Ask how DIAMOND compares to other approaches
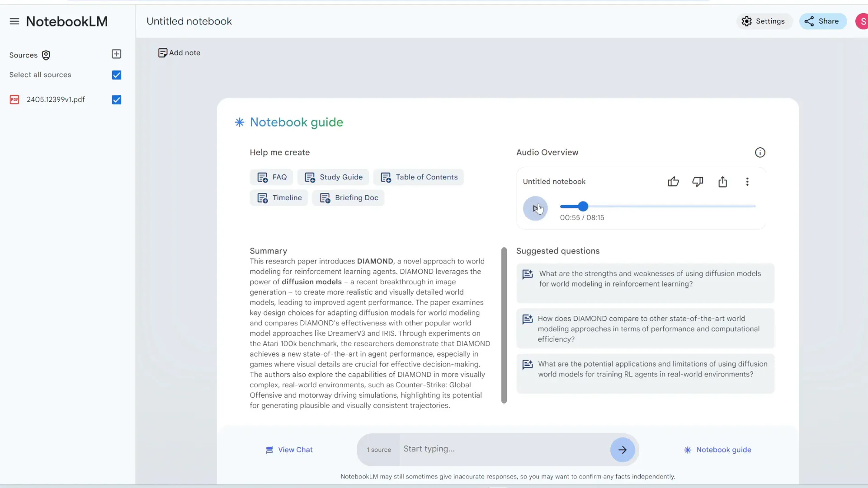Image resolution: width=868 pixels, height=488 pixels. tap(645, 328)
